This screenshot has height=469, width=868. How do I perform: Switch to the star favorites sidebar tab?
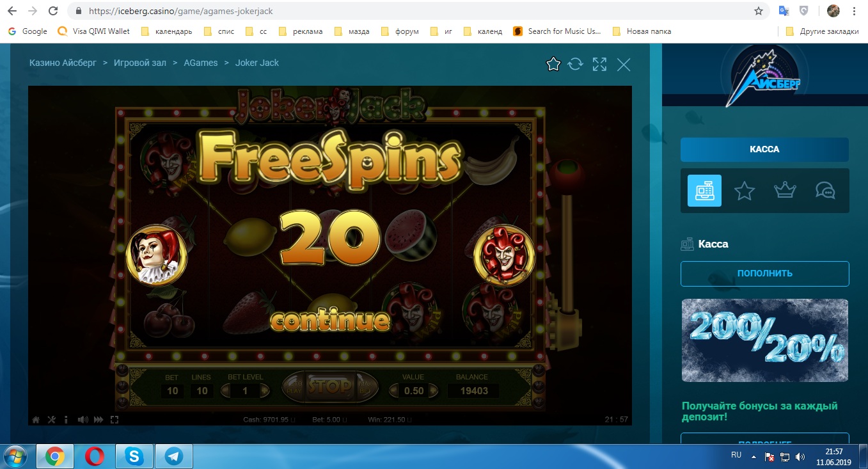[x=745, y=191]
